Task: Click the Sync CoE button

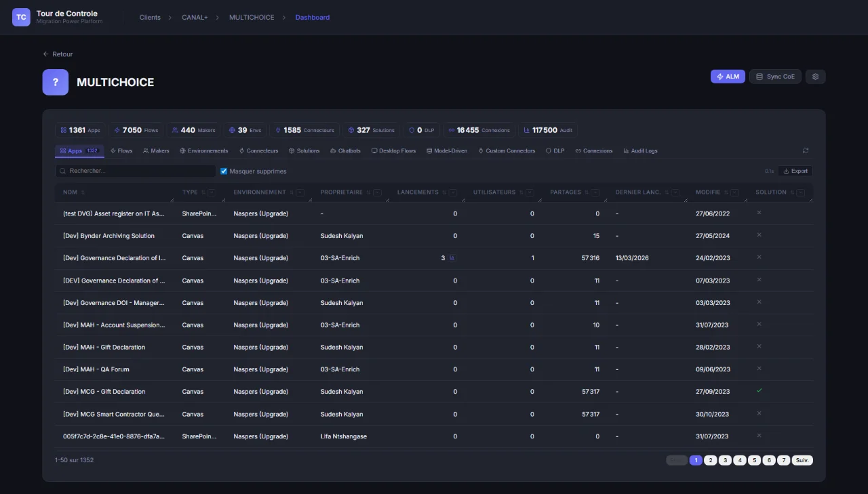Action: click(775, 77)
